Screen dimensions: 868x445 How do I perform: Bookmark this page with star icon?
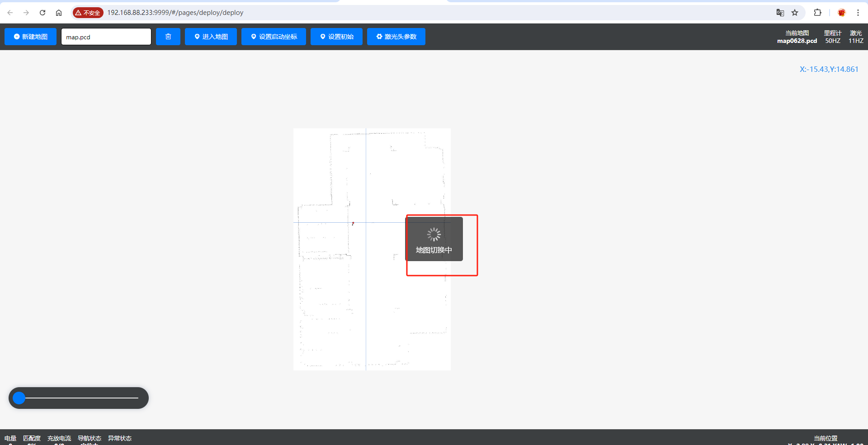pyautogui.click(x=795, y=13)
